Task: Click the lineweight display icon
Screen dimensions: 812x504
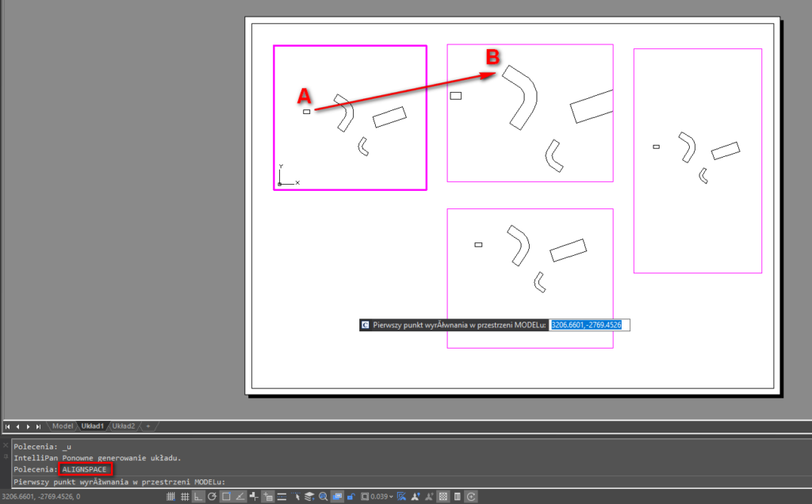Action: pyautogui.click(x=282, y=497)
